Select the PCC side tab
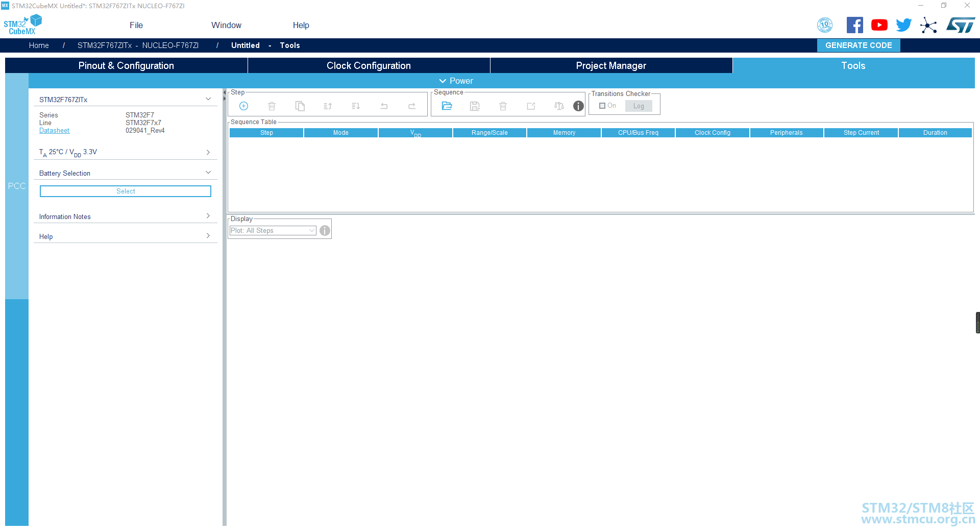 [17, 186]
